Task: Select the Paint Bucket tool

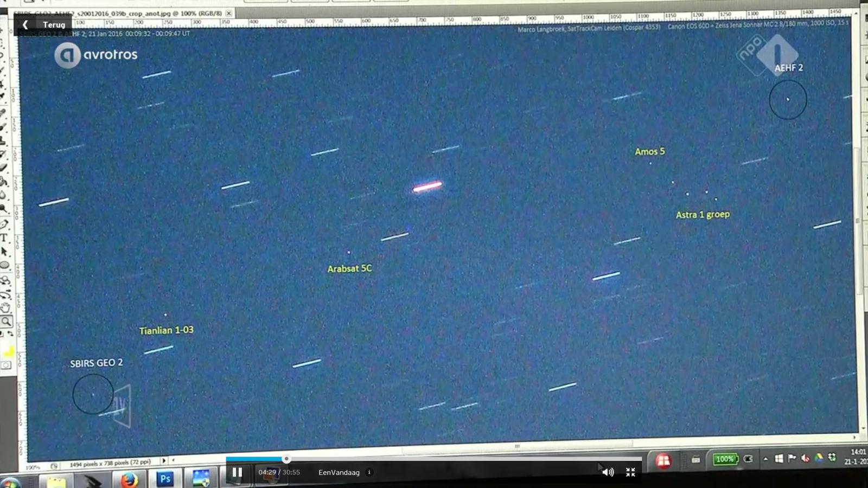Action: point(3,181)
